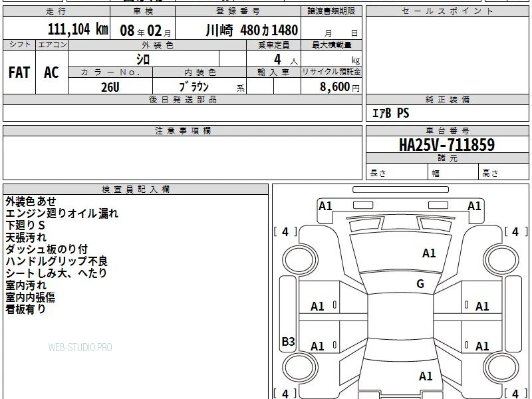This screenshot has height=399, width=532.
Task: Select the air conditioner value "AC"
Action: (52, 72)
